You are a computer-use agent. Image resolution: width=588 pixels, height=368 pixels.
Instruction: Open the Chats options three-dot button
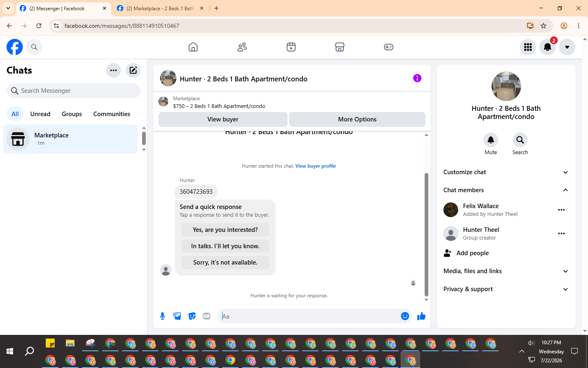(x=114, y=70)
